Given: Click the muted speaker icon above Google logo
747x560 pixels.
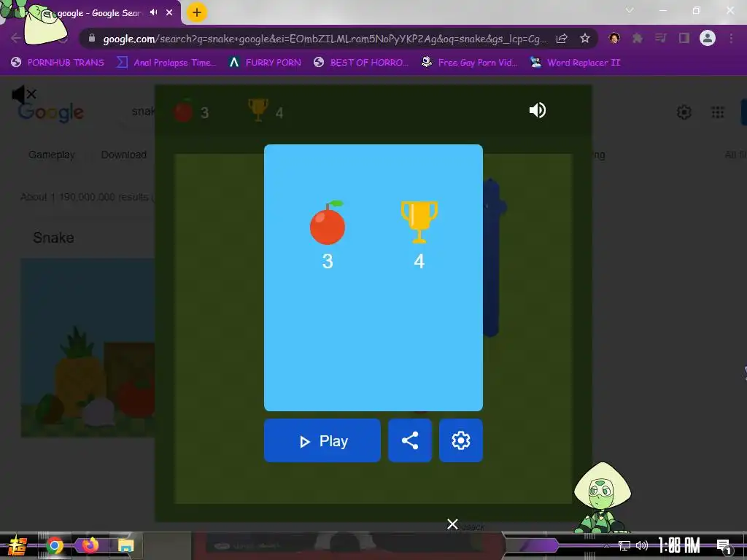Looking at the screenshot, I should point(24,94).
